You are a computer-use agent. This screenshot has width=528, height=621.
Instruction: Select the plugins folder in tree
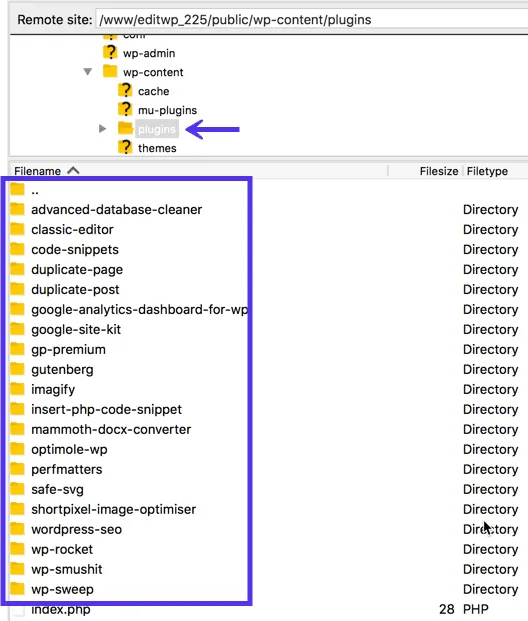[157, 129]
